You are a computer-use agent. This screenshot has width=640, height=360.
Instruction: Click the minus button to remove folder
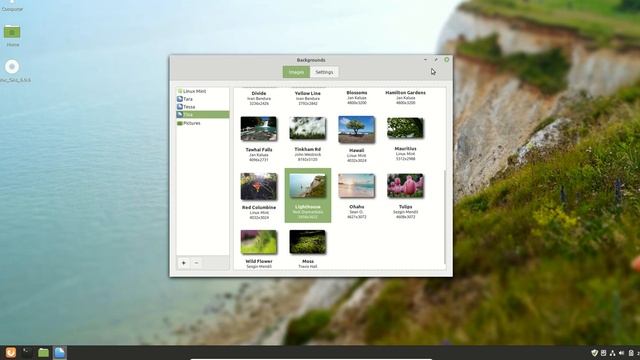[196, 263]
